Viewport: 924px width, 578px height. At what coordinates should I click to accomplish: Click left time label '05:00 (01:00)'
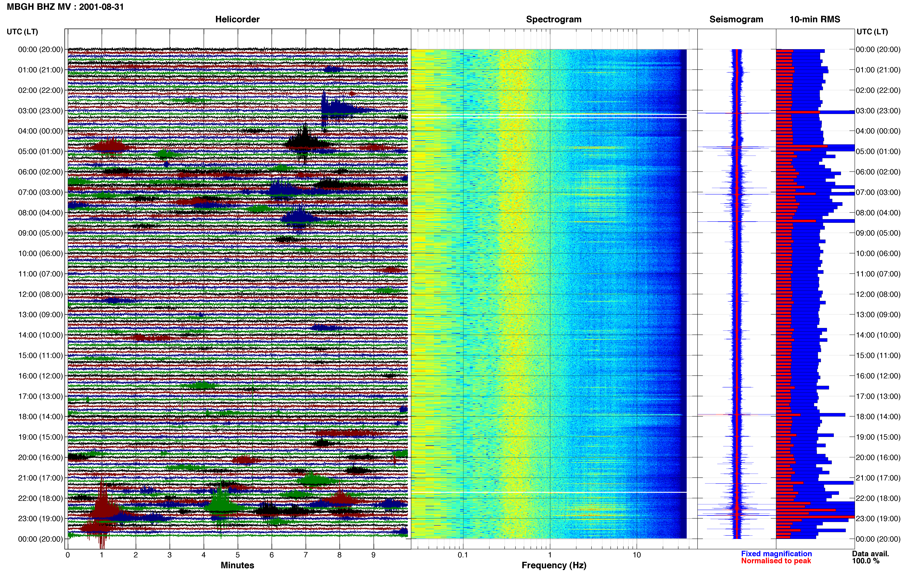point(41,151)
